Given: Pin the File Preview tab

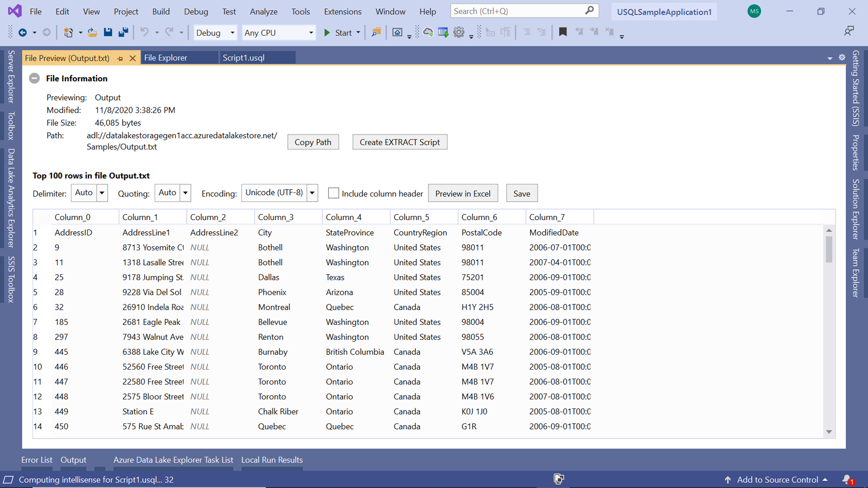Looking at the screenshot, I should (x=120, y=58).
